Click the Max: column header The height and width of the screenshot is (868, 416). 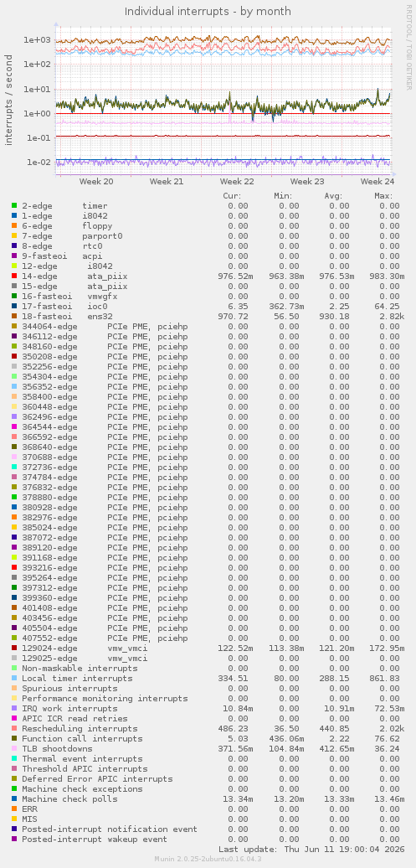pos(383,195)
